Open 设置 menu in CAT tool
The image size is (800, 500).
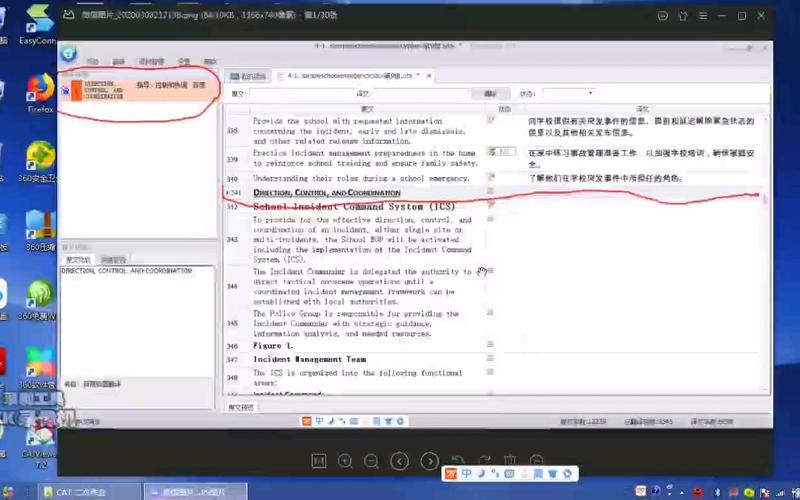pos(184,62)
